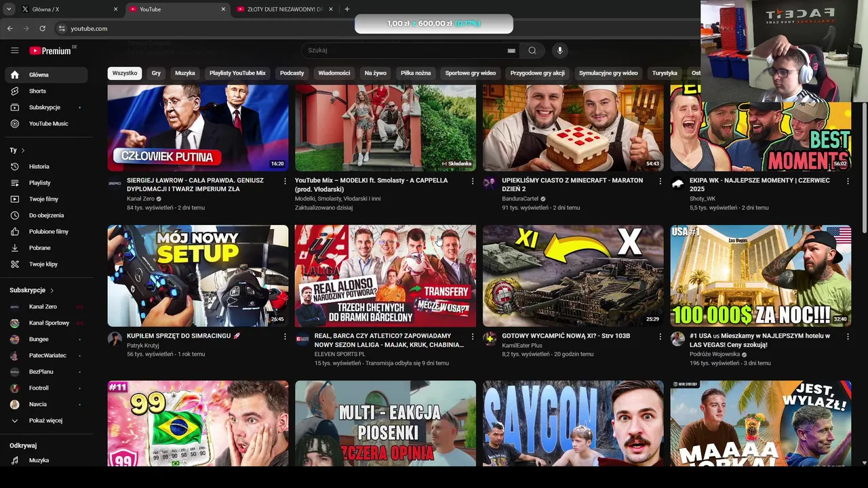Open Shorts in the sidebar

coord(46,91)
